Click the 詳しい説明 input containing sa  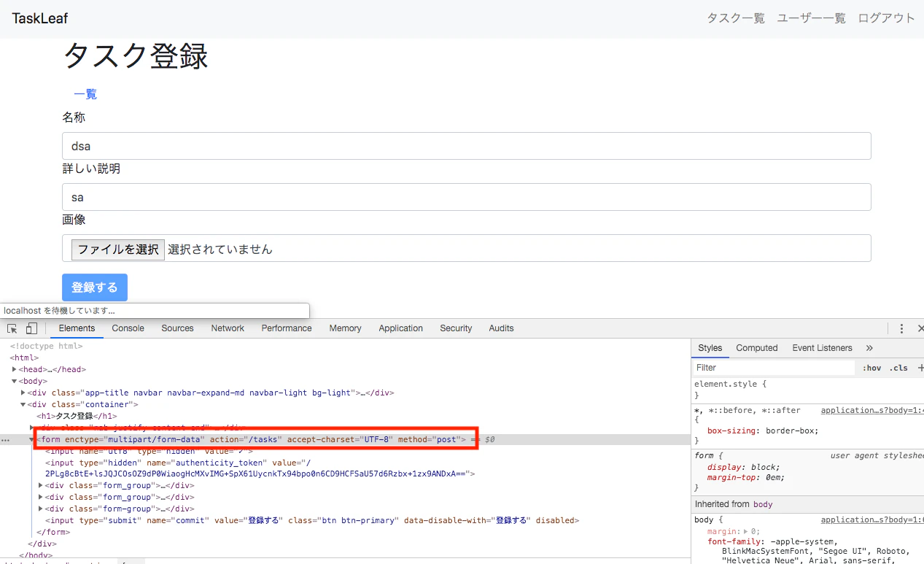coord(467,197)
